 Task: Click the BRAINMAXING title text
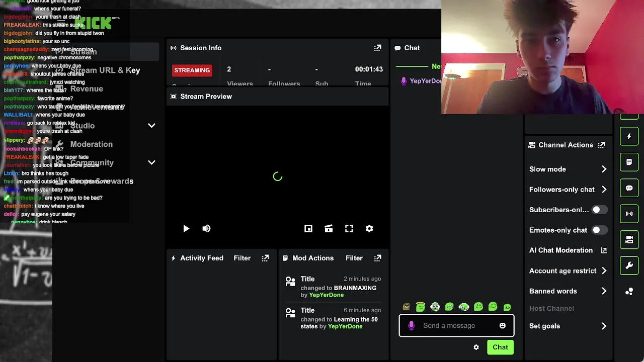[x=355, y=288]
